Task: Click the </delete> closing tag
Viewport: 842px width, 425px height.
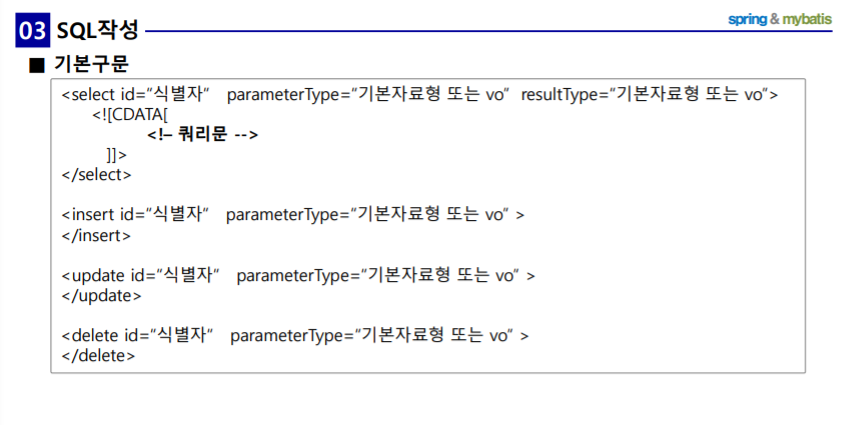Action: click(98, 356)
